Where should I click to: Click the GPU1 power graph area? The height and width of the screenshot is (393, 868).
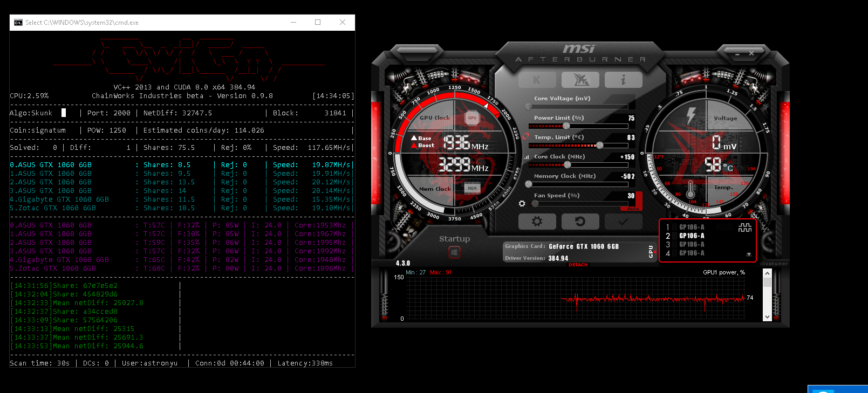tap(575, 298)
